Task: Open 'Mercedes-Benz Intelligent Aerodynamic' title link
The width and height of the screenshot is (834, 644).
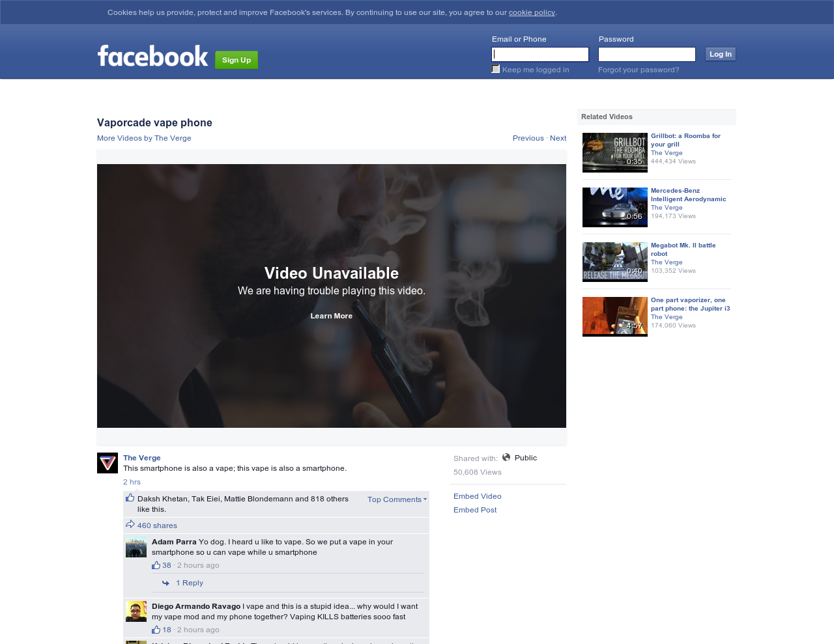Action: tap(688, 195)
